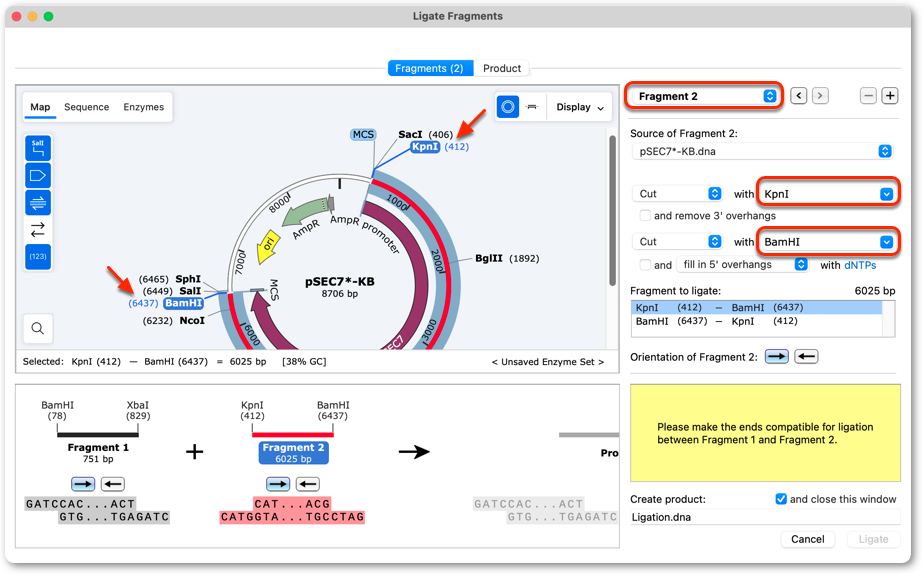Add a fragment with the plus button
Image resolution: width=923 pixels, height=575 pixels.
pyautogui.click(x=890, y=95)
